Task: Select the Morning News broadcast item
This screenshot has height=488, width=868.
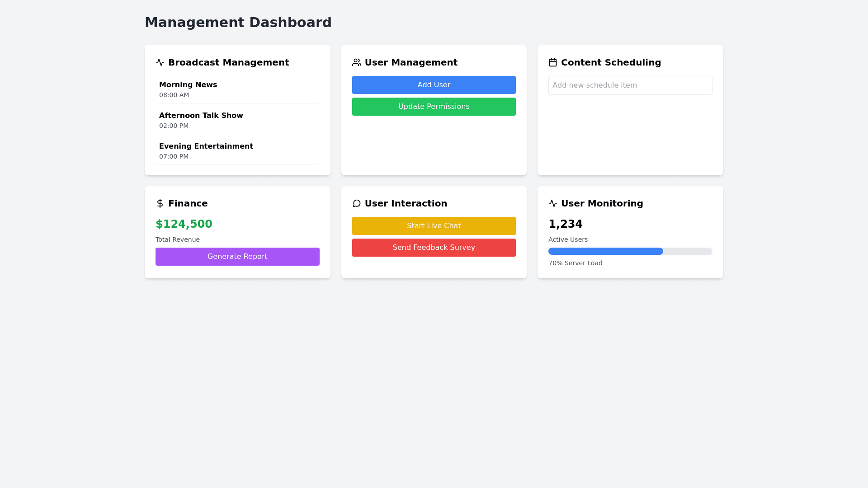Action: click(x=237, y=89)
